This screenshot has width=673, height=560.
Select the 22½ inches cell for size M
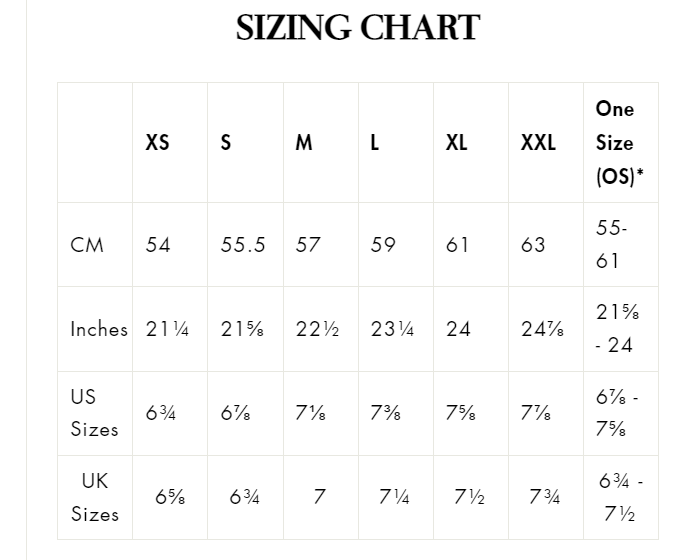coord(317,329)
